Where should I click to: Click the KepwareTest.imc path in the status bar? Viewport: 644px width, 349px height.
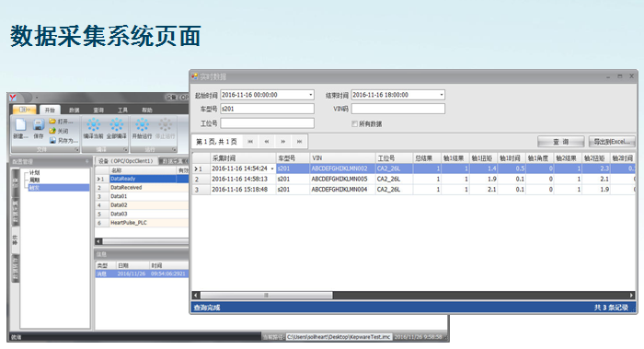click(339, 337)
